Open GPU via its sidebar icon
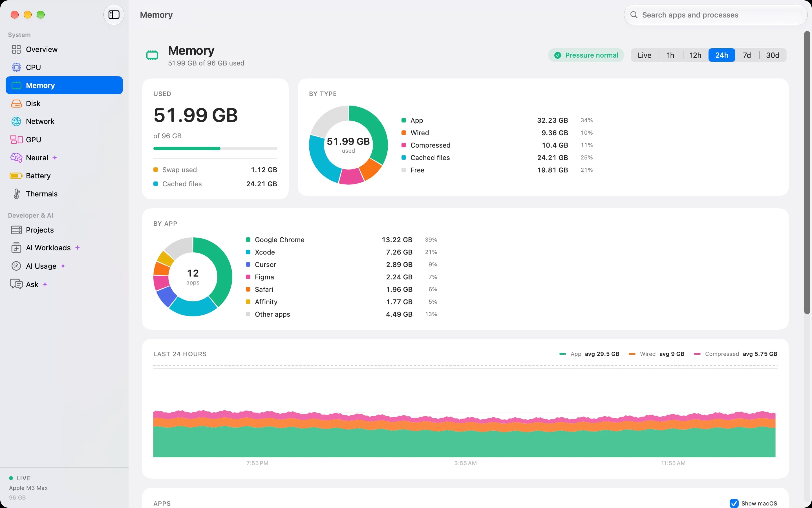 pyautogui.click(x=16, y=139)
